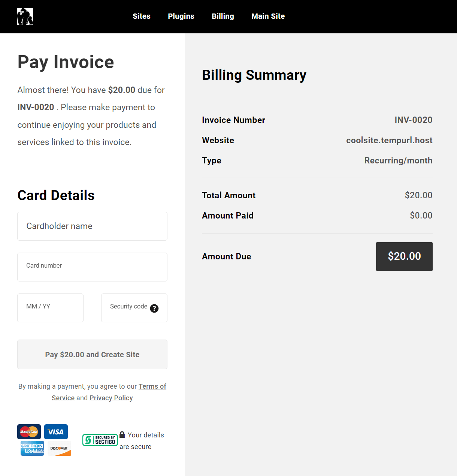The height and width of the screenshot is (476, 457).
Task: Click the Secured by Sectigo badge
Action: (x=100, y=440)
